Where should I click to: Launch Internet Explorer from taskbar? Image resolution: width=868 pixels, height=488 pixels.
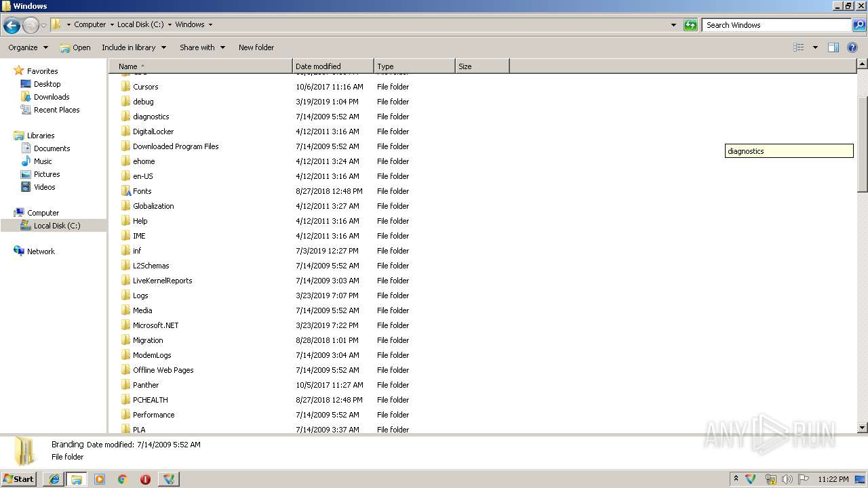[54, 479]
